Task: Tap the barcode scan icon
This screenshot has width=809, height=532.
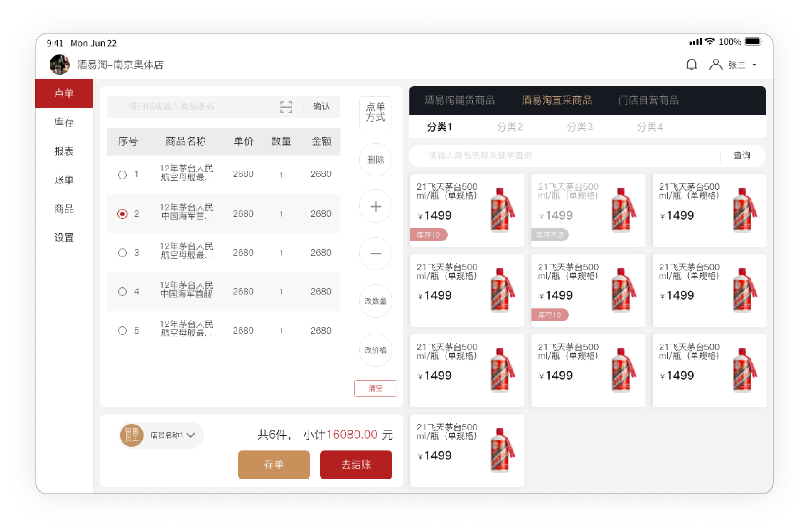Action: pos(286,107)
